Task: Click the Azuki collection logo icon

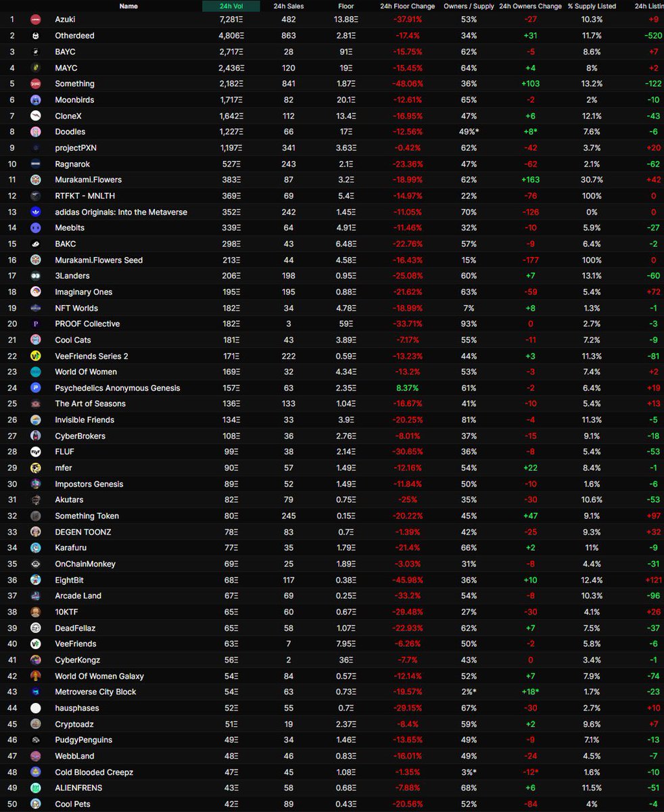Action: click(36, 20)
